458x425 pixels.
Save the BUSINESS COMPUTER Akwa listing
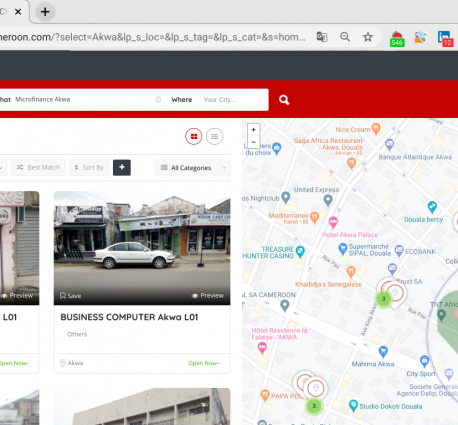click(70, 296)
